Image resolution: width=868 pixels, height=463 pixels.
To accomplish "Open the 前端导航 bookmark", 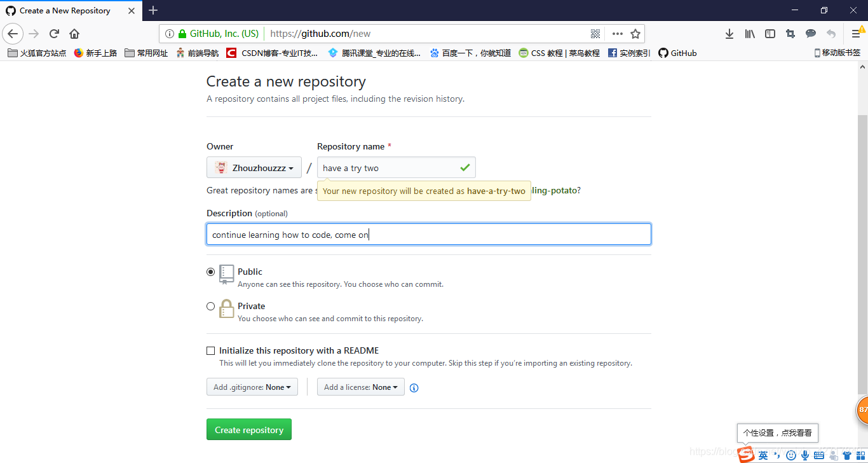I will (197, 53).
